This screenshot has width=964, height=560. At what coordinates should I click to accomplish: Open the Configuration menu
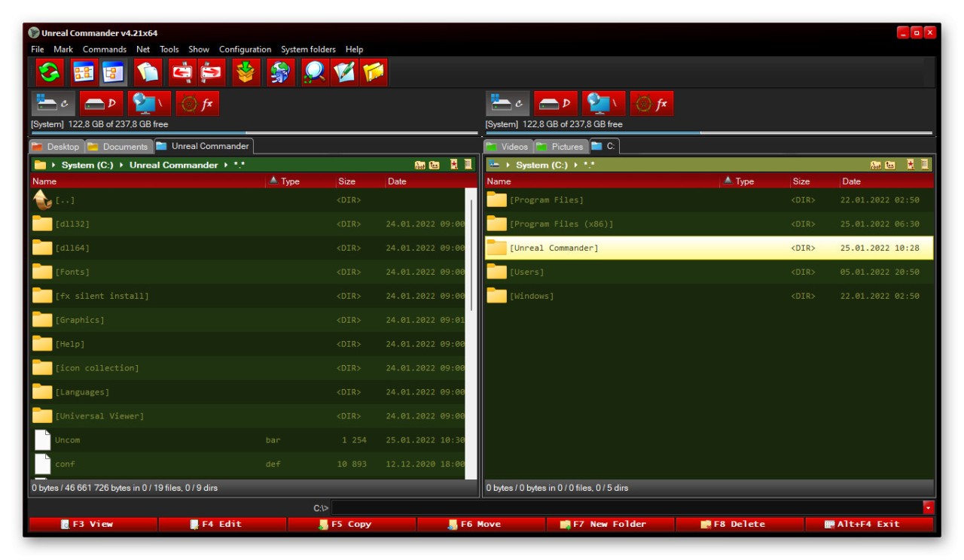[x=245, y=50]
